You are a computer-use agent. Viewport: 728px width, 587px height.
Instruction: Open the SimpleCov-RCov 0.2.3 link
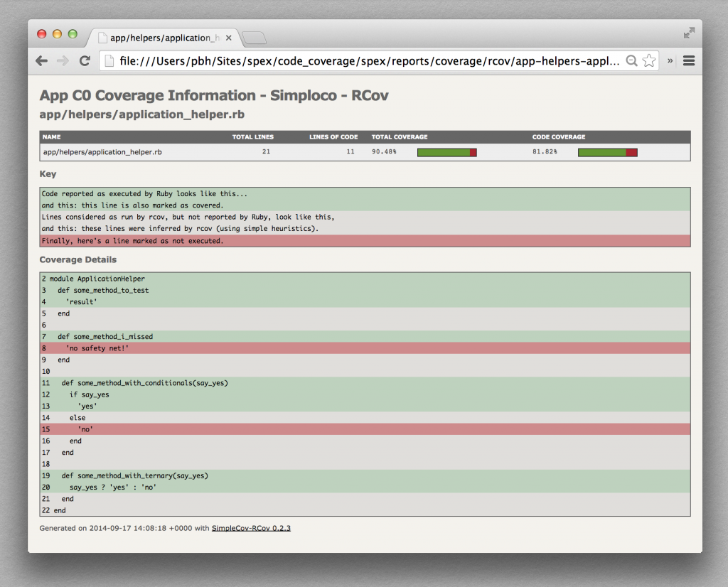pos(251,528)
